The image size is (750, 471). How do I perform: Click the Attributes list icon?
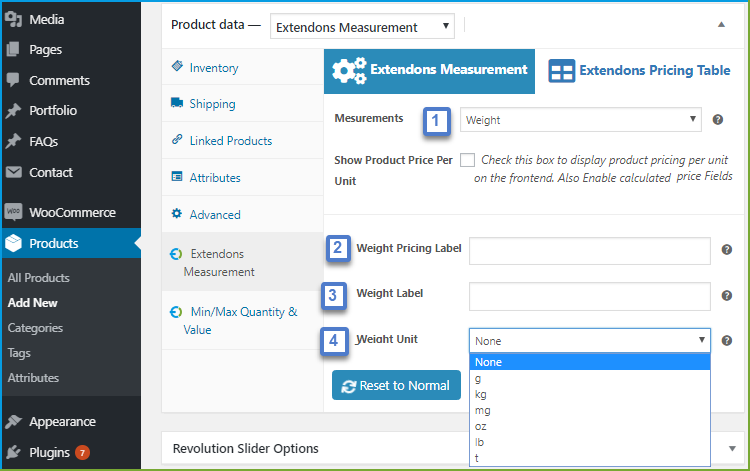(x=177, y=176)
